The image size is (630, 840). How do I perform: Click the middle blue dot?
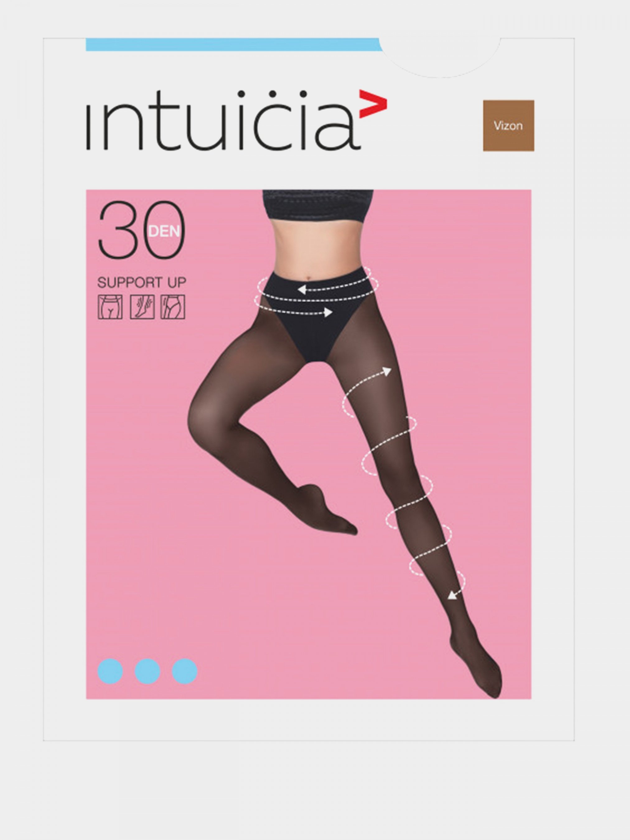[x=147, y=671]
